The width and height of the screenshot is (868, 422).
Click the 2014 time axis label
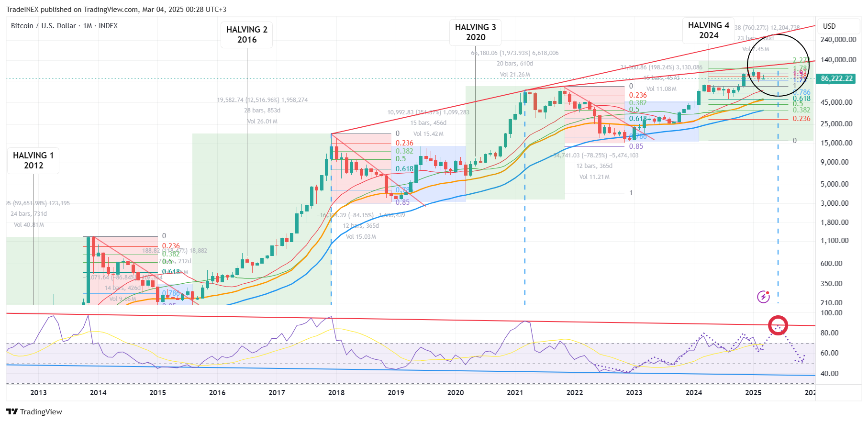(x=98, y=393)
